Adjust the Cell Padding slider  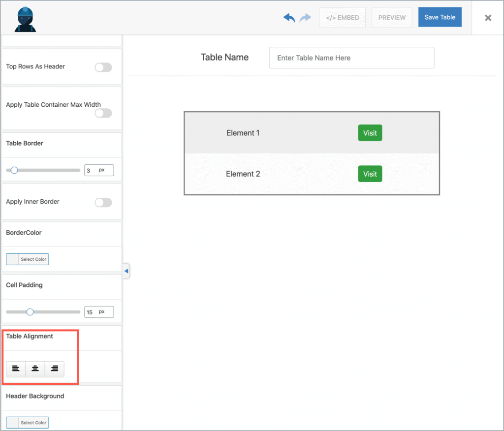click(x=30, y=311)
